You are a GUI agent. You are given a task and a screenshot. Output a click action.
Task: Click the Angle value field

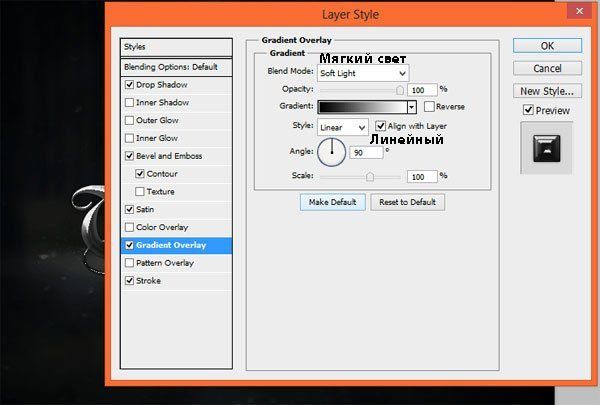(366, 152)
